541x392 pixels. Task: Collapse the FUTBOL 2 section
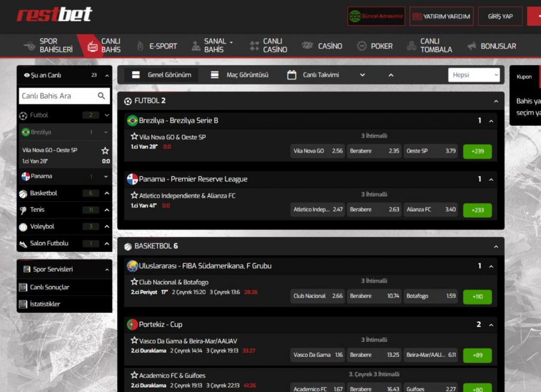click(496, 101)
